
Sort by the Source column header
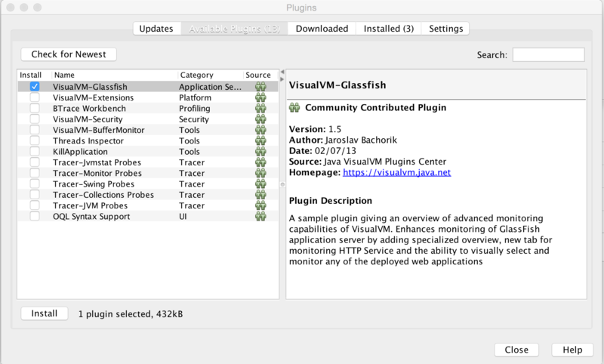pos(260,75)
